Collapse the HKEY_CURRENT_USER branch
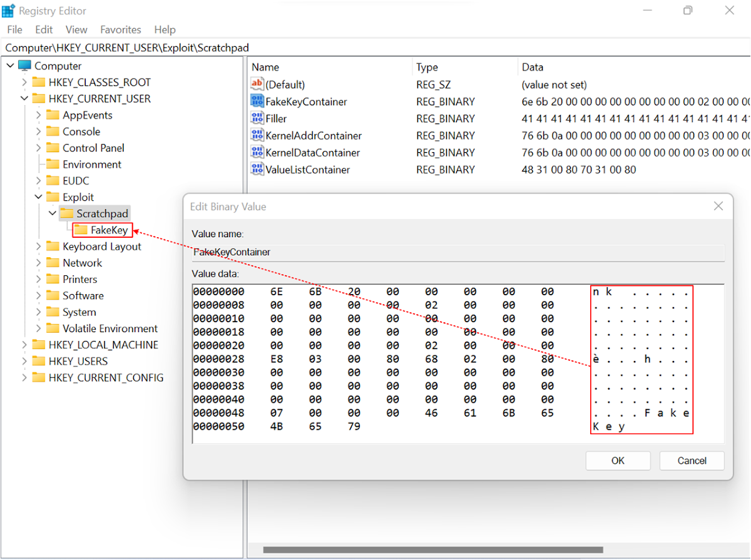This screenshot has width=751, height=560. [x=23, y=98]
